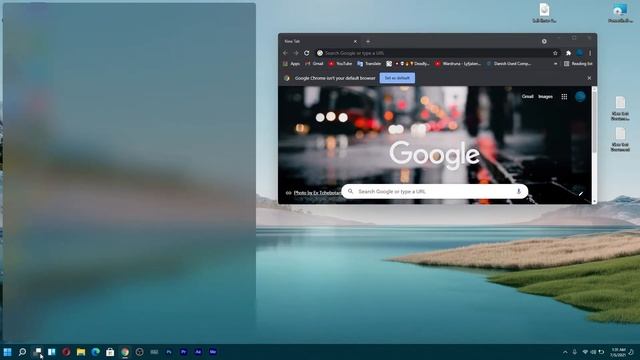Open the Danish Used Comp bookmark
Screen dimensions: 640x360
(509, 64)
